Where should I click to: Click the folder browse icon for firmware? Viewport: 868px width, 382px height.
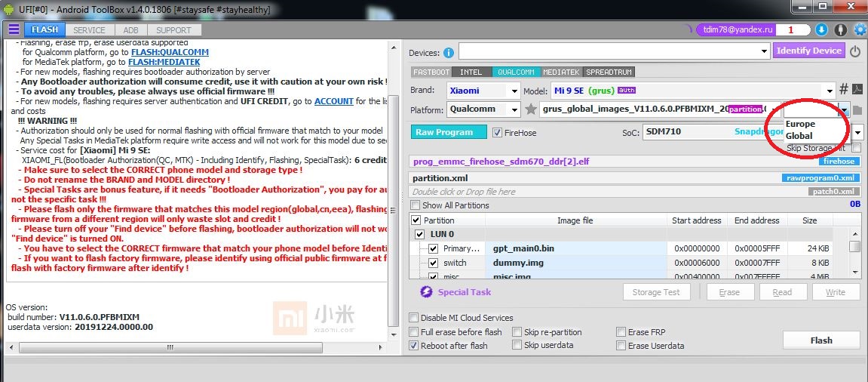pyautogui.click(x=857, y=109)
